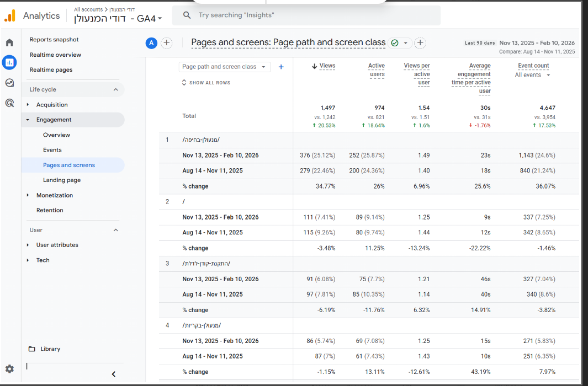Open the Home icon in left rail

tap(9, 42)
